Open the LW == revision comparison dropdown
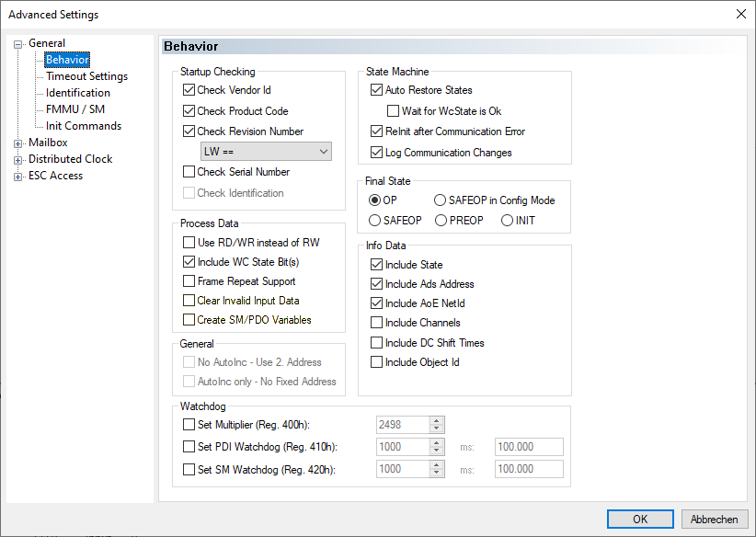 [266, 152]
